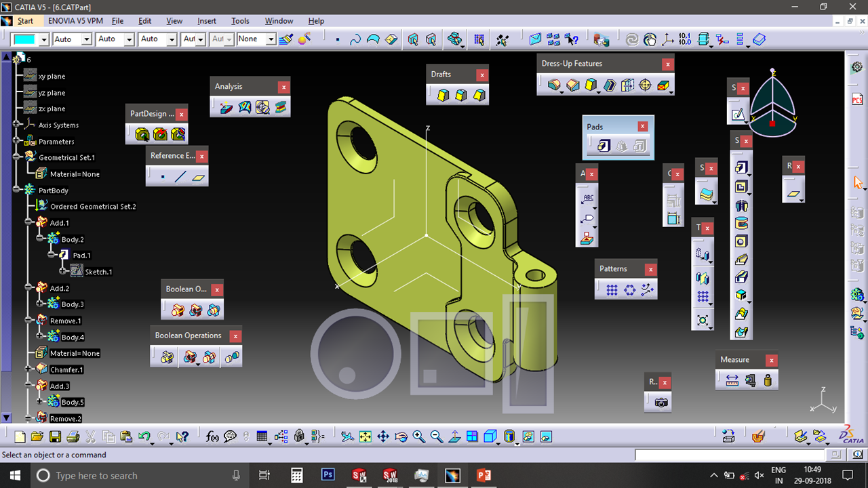Click the Update All icon in top toolbar
Screen dimensions: 868x488
click(x=632, y=39)
